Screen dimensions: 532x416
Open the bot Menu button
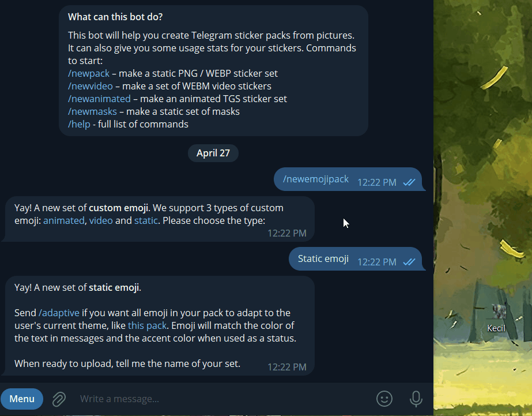click(x=22, y=399)
